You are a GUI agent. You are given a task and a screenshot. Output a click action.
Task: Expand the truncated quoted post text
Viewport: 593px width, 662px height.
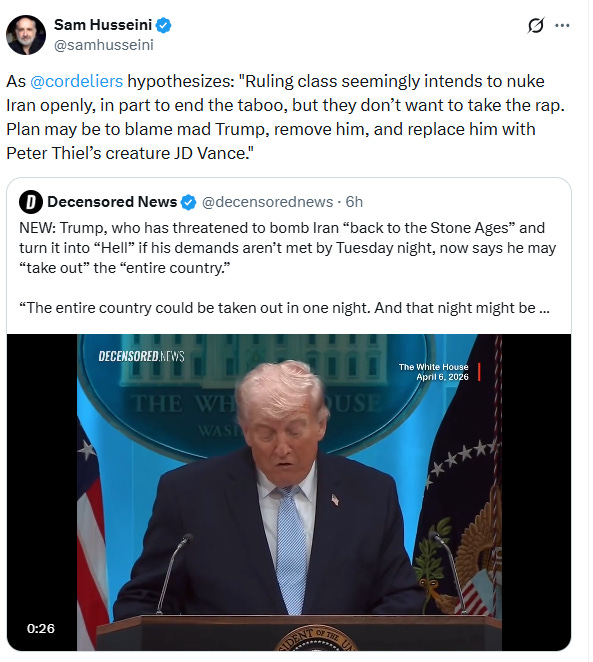[x=544, y=308]
